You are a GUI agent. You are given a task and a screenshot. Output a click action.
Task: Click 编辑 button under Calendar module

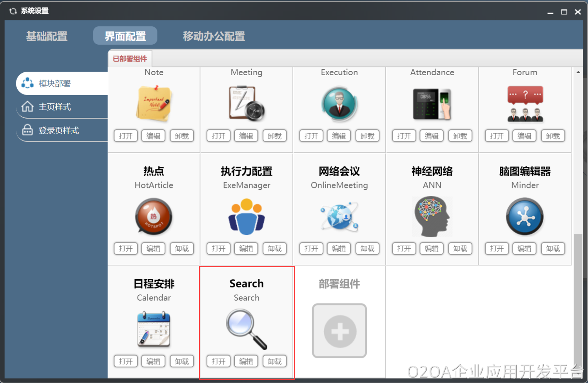click(x=153, y=361)
